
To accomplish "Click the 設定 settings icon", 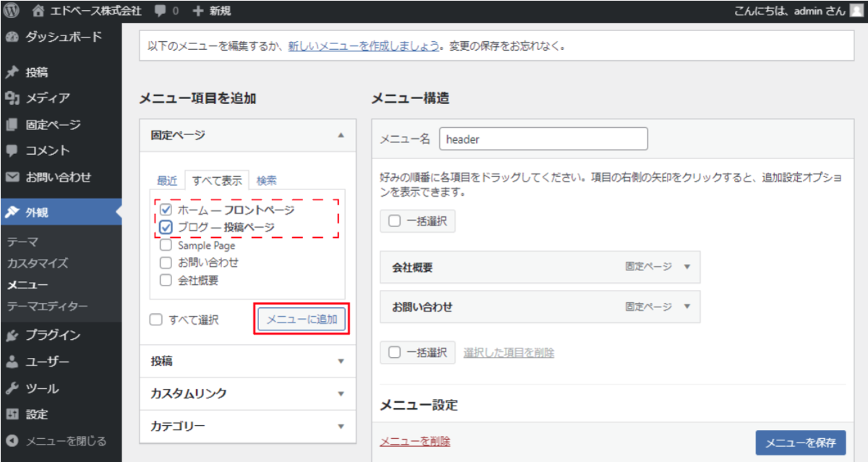I will click(12, 414).
